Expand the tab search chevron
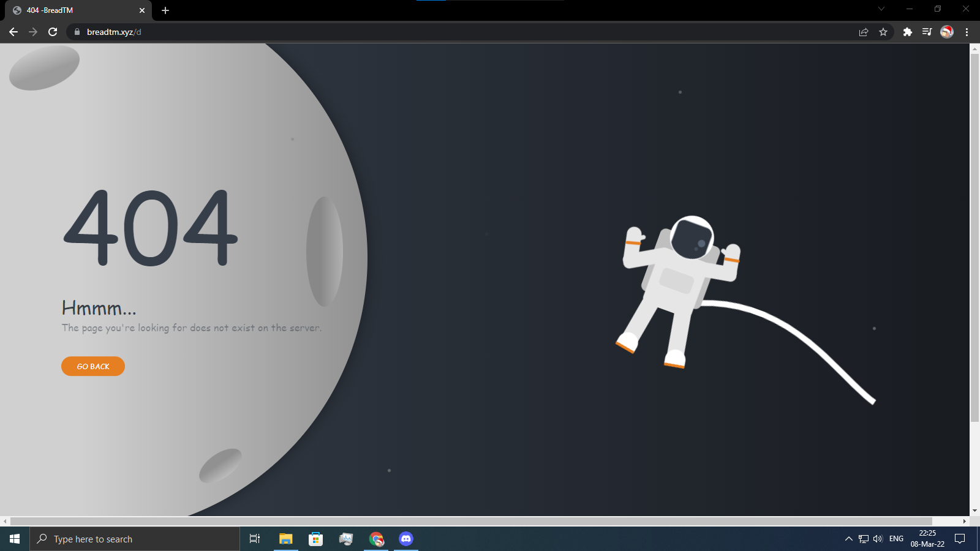This screenshot has width=980, height=551. coord(881,9)
